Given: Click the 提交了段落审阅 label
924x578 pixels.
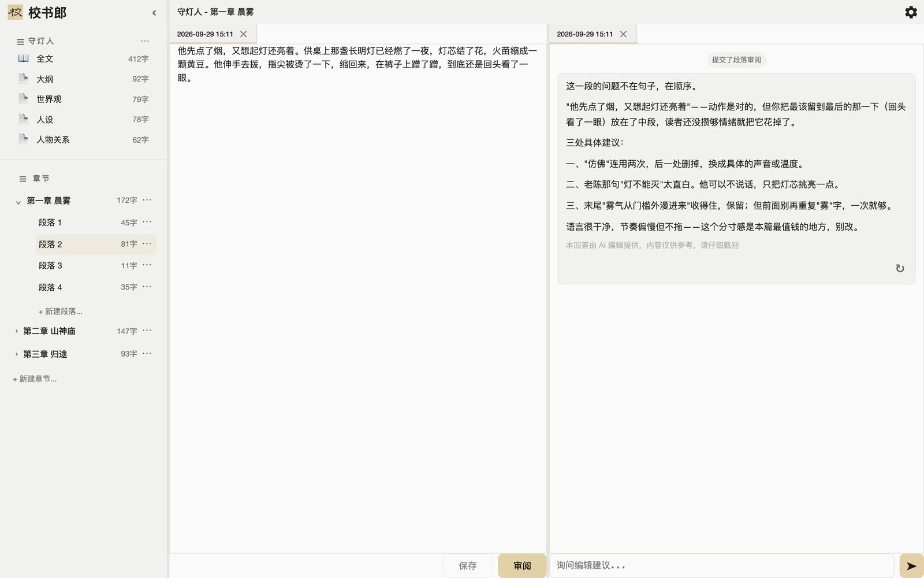Looking at the screenshot, I should (x=736, y=60).
